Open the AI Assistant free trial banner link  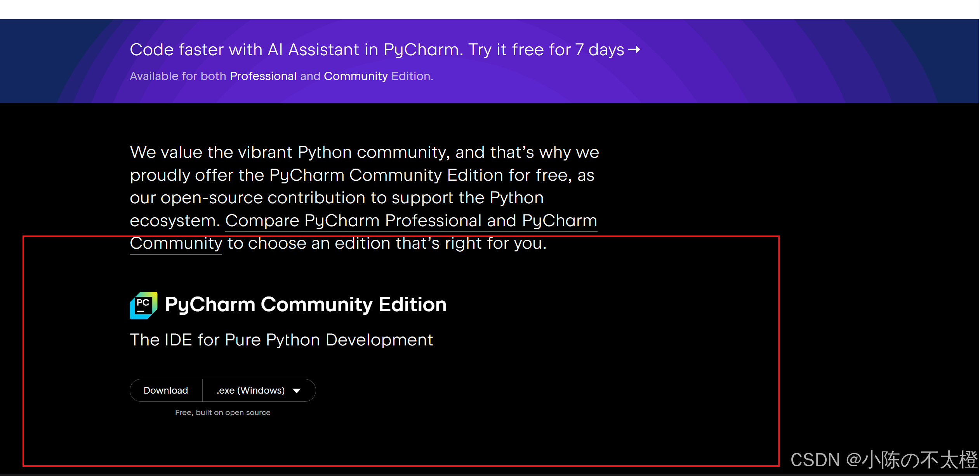click(385, 50)
